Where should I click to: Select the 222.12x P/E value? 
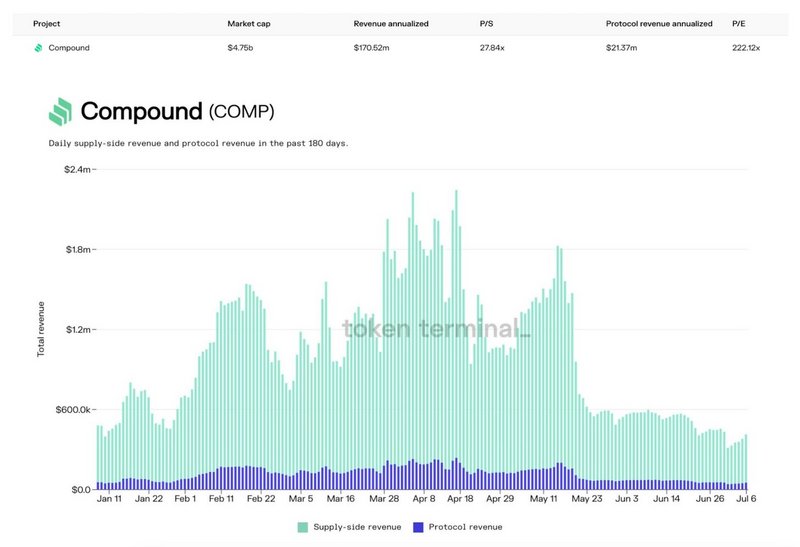(746, 47)
